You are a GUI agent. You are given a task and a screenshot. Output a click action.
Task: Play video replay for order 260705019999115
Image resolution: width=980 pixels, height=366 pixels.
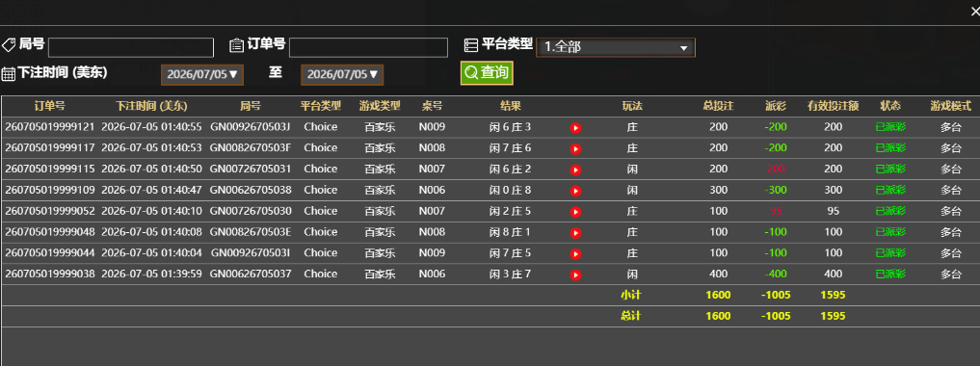click(x=575, y=170)
